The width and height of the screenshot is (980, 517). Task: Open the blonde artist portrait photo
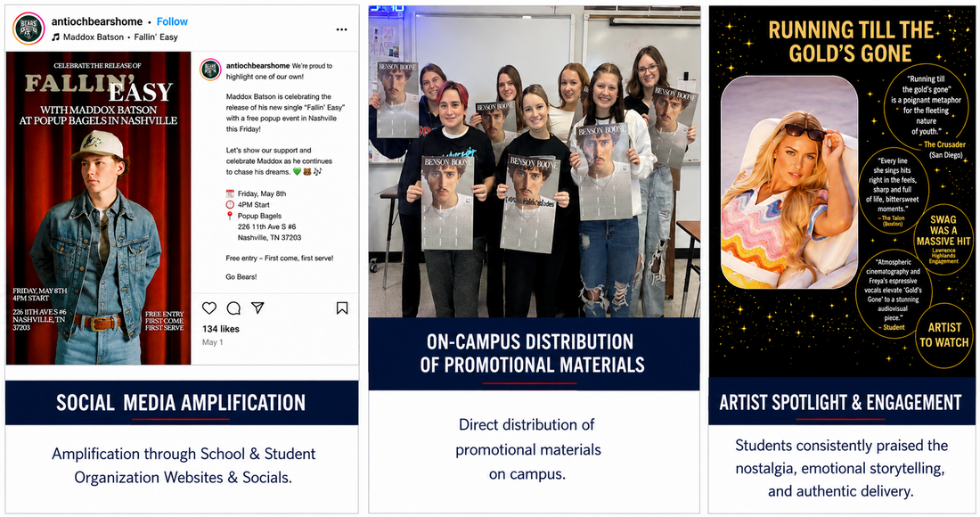tap(789, 183)
